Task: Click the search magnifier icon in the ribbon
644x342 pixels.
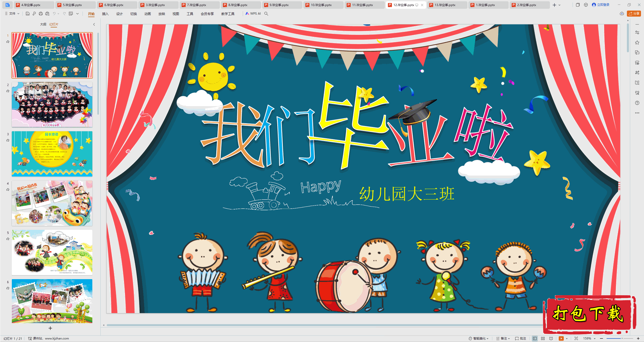Action: point(266,14)
